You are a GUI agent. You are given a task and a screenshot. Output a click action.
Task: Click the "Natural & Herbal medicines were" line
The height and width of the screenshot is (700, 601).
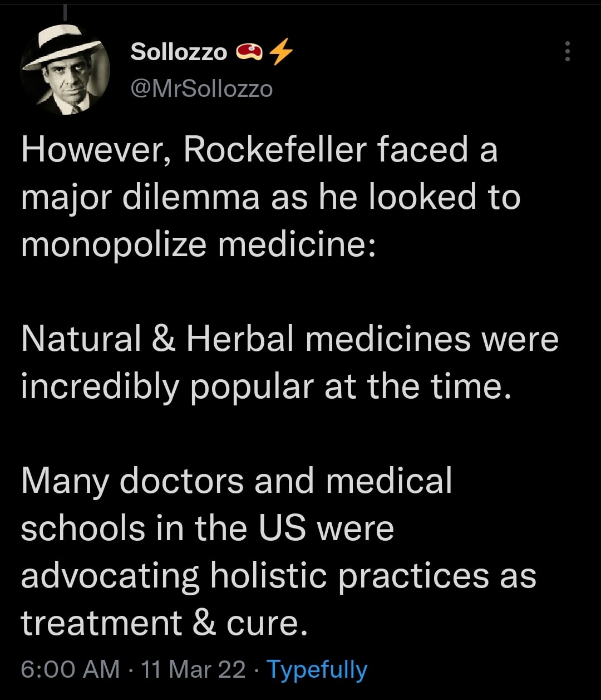[x=289, y=339]
